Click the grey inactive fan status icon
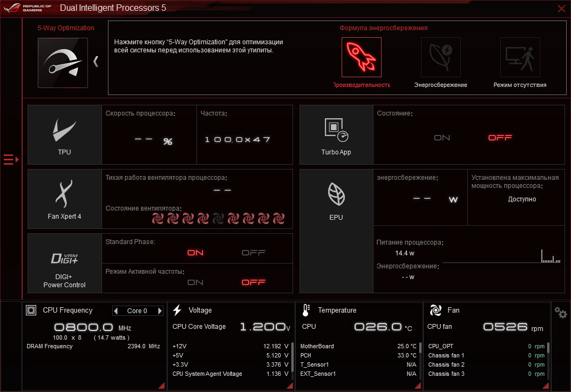 click(x=218, y=219)
